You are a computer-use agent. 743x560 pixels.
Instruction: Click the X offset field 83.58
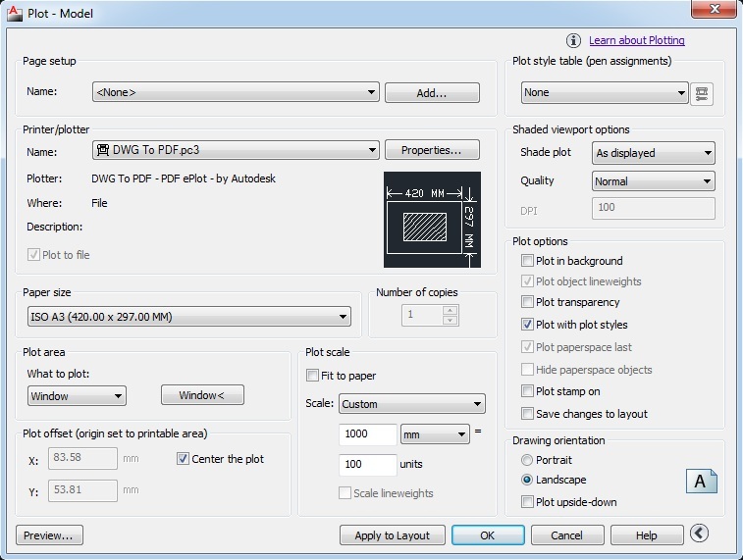click(x=82, y=458)
